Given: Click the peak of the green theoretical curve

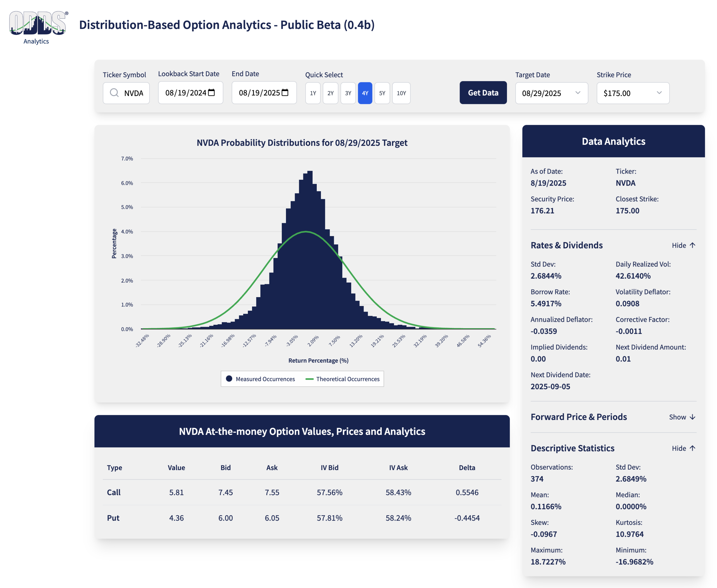Looking at the screenshot, I should click(306, 231).
